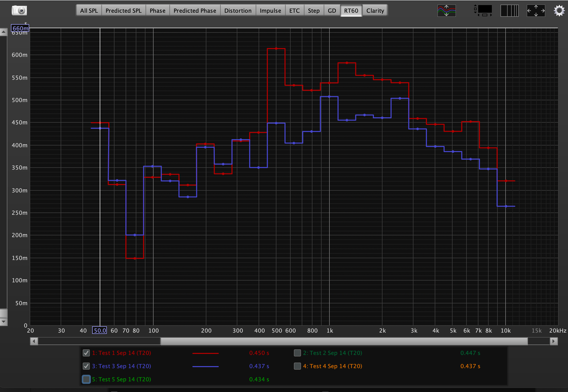
Task: Click the horizontal scrollbar left arrow
Action: 34,341
